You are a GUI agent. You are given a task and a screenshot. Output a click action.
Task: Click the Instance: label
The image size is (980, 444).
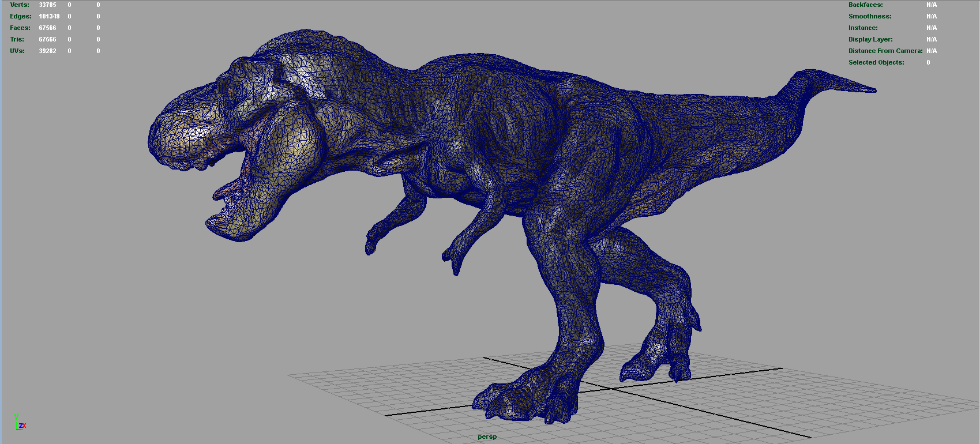click(863, 28)
